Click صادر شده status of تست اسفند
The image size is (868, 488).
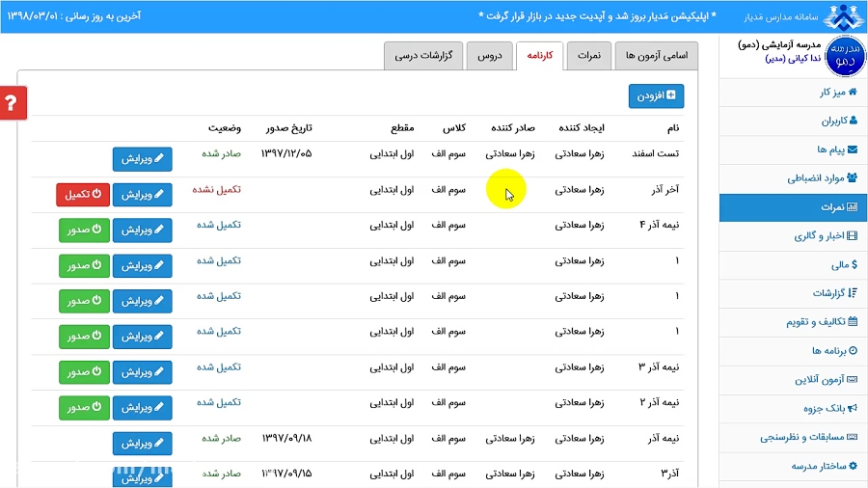(x=222, y=153)
